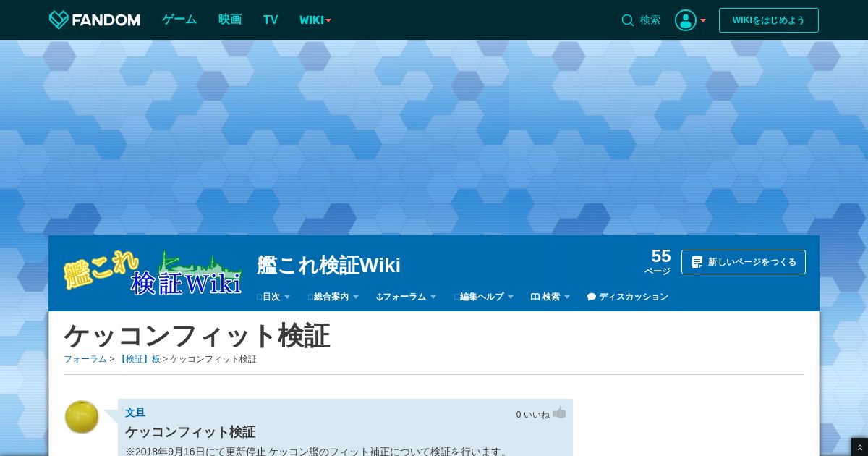868x456 pixels.
Task: Expand the フォーラム navigation dropdown
Action: 407,297
